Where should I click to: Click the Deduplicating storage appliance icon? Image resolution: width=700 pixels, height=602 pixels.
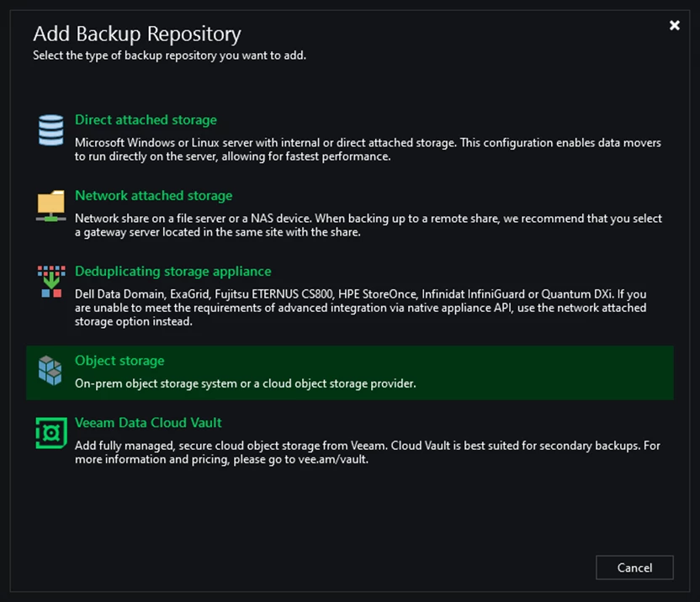click(51, 281)
